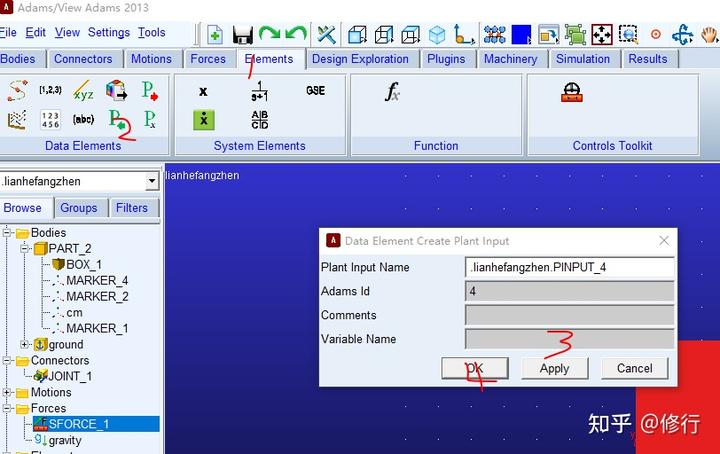Screen dimensions: 720x454
Task: Open the View menu
Action: point(68,33)
